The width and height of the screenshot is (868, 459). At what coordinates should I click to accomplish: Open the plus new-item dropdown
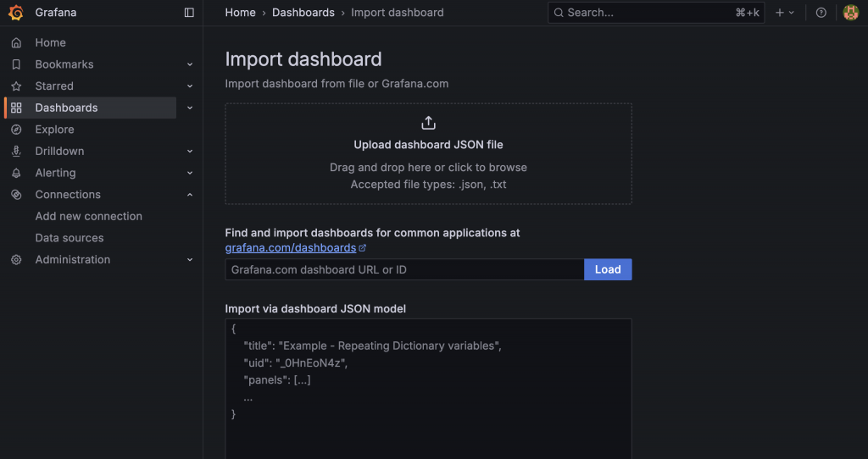pos(785,13)
